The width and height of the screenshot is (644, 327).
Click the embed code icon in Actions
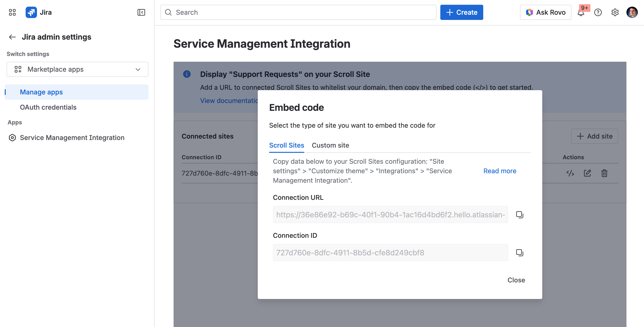click(570, 173)
